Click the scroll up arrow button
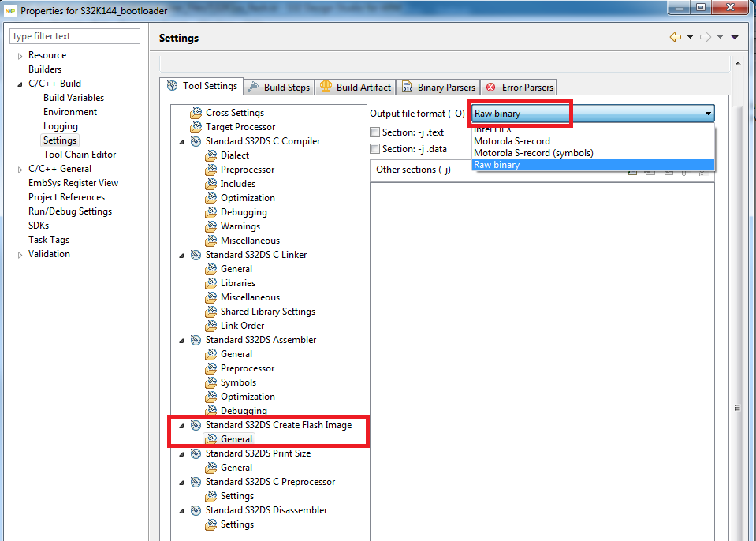Screen dimensions: 756x541 [x=738, y=63]
